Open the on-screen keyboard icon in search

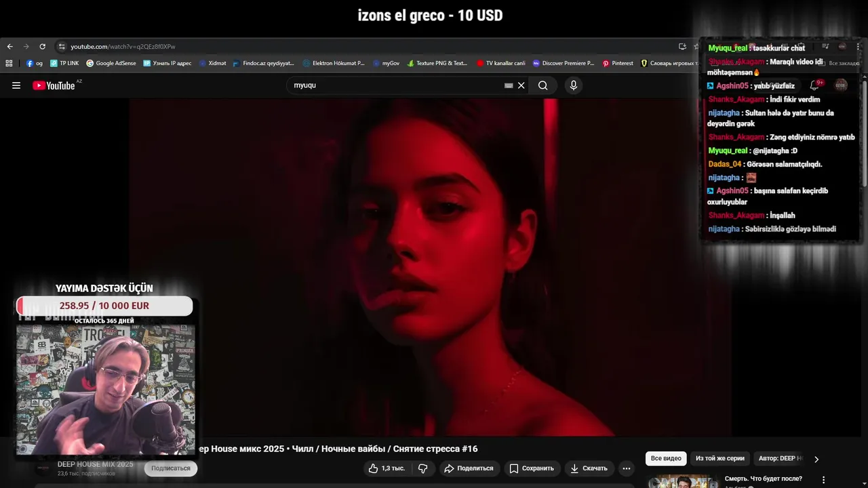click(x=509, y=85)
